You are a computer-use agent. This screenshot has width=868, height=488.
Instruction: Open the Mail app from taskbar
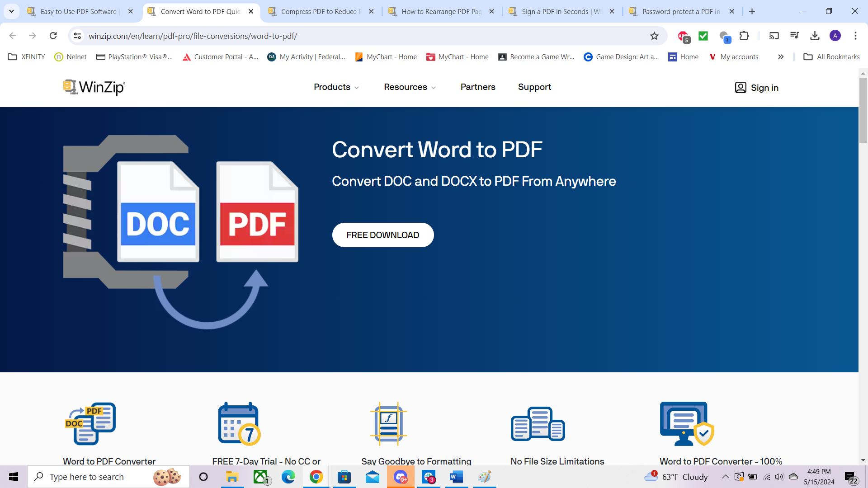pos(373,477)
